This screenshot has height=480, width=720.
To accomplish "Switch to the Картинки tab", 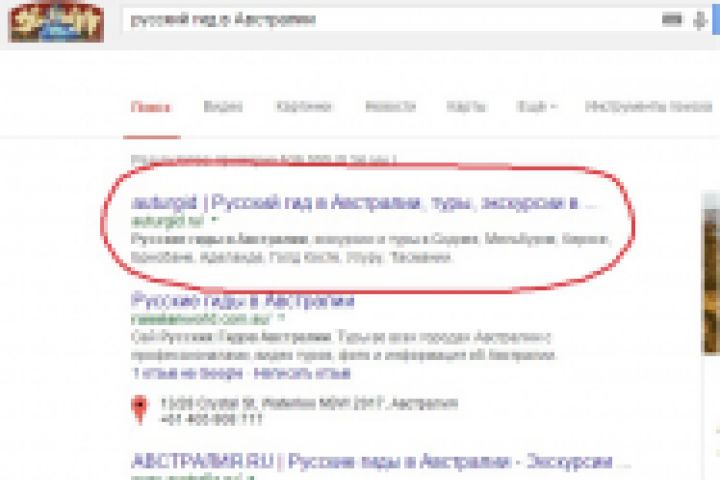I will (304, 107).
